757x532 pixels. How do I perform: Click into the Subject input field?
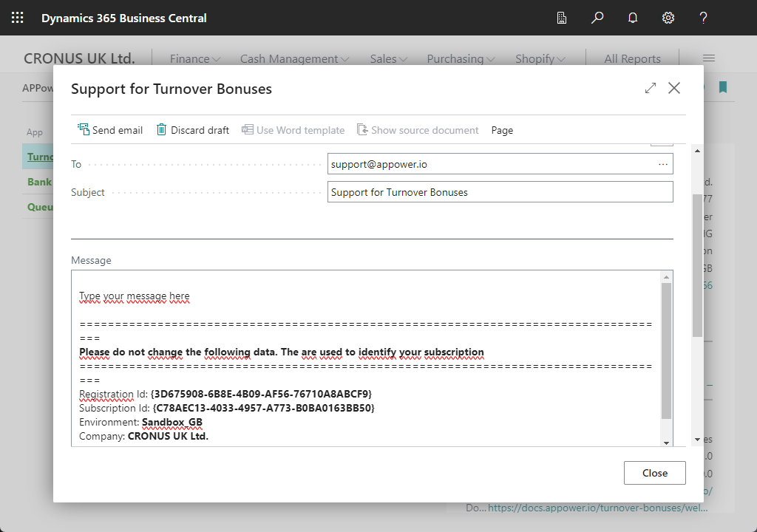click(x=500, y=192)
